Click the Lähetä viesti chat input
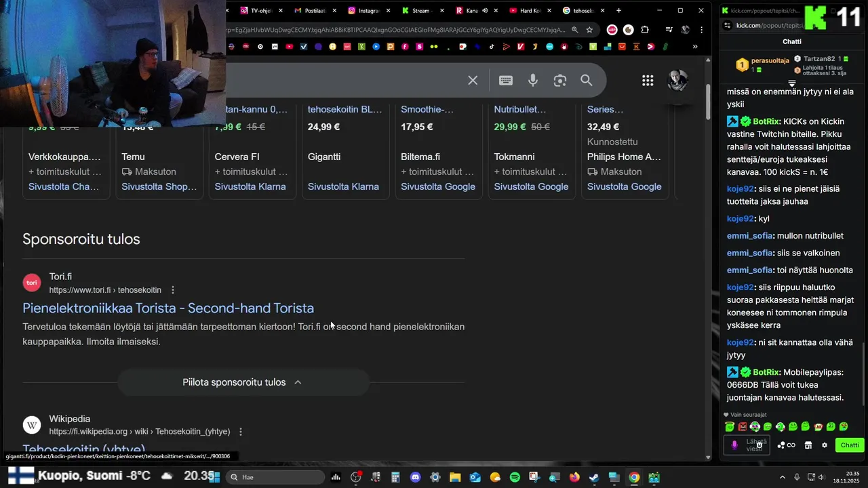Viewport: 868px width, 488px height. (747, 445)
